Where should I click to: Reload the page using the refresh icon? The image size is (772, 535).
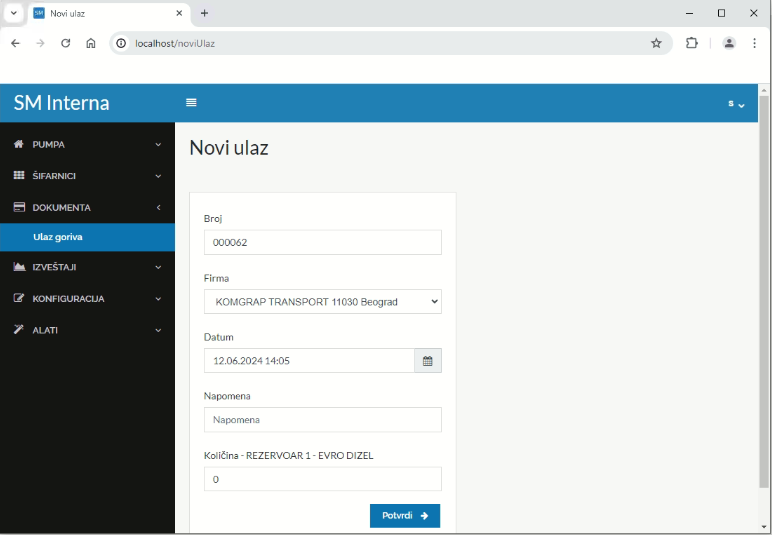(x=66, y=43)
